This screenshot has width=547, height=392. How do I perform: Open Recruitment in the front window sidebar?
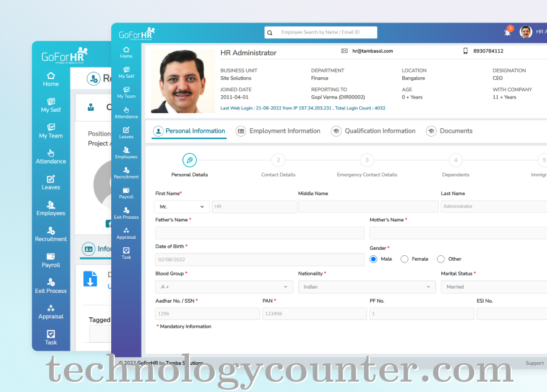click(126, 173)
